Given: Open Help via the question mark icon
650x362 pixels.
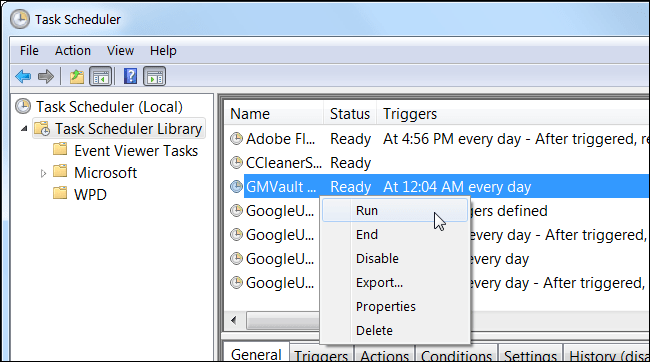Looking at the screenshot, I should tap(131, 76).
